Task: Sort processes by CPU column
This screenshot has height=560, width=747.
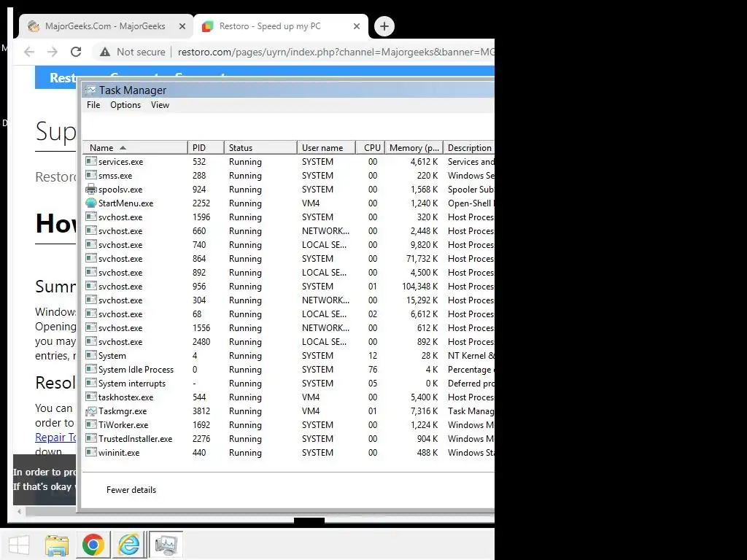Action: click(x=370, y=147)
